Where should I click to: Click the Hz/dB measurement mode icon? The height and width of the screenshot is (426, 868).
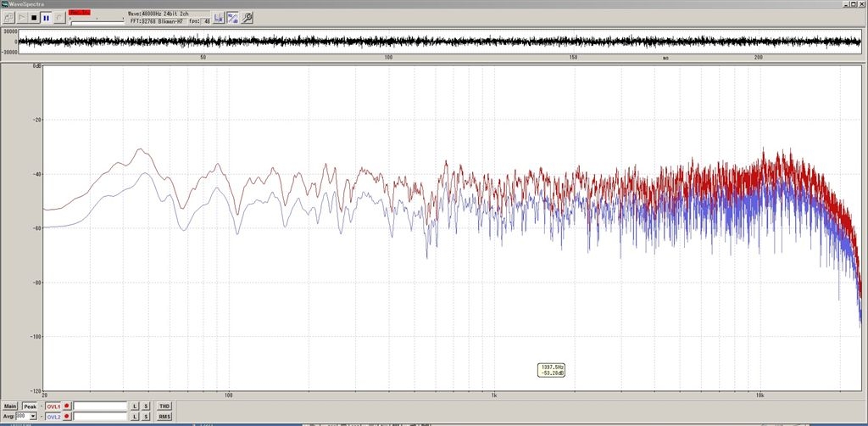pyautogui.click(x=232, y=18)
